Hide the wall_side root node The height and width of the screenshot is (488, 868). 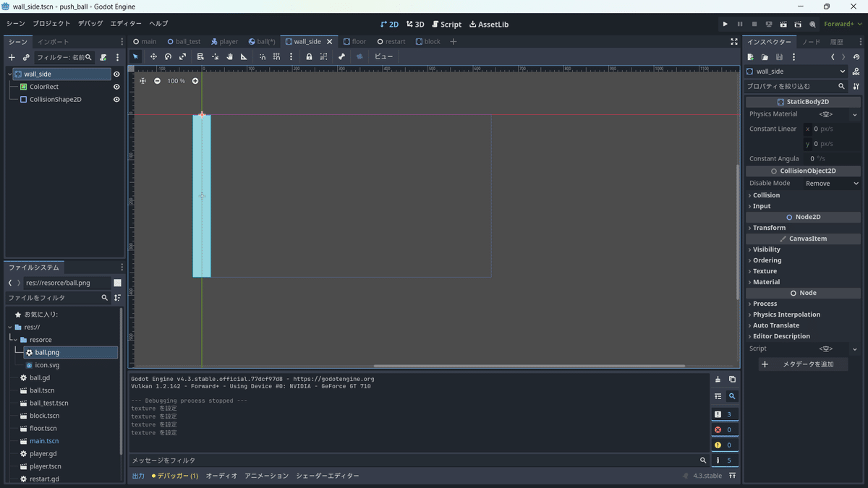pos(115,73)
